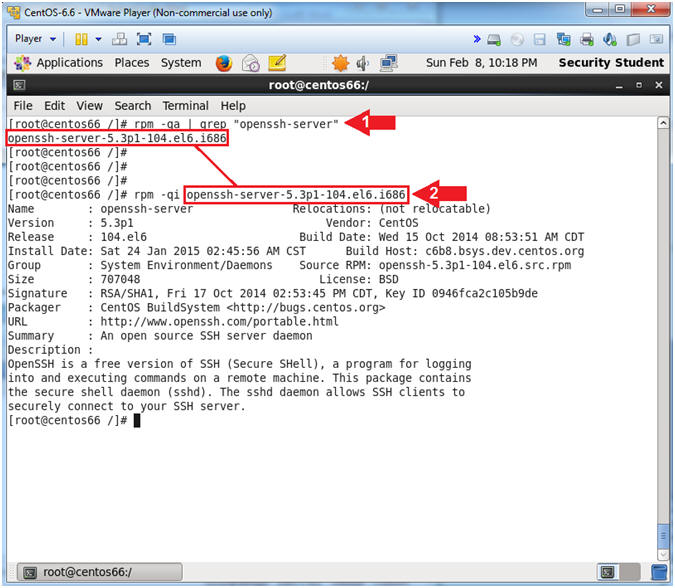Maximize the terminal window
Viewport: 675px width, 588px height.
tap(639, 85)
